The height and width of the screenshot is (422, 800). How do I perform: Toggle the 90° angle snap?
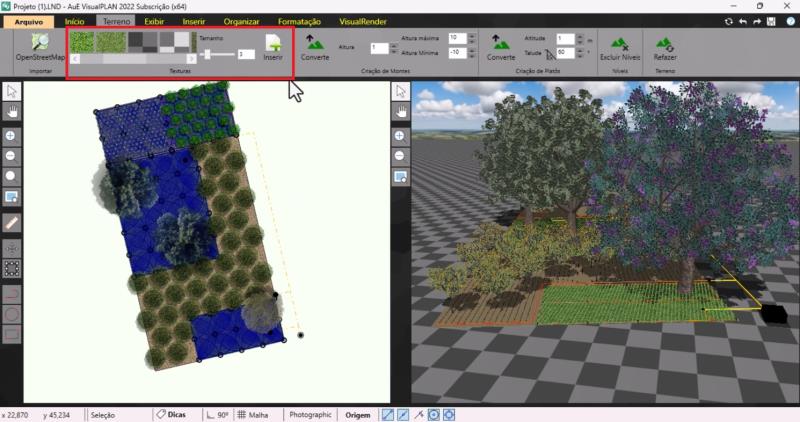click(217, 414)
